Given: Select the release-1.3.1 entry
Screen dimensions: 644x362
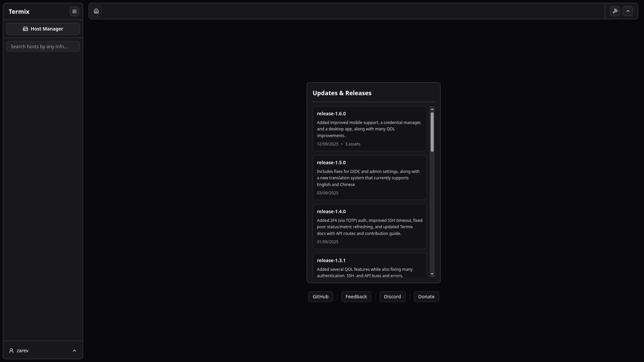Looking at the screenshot, I should [370, 265].
